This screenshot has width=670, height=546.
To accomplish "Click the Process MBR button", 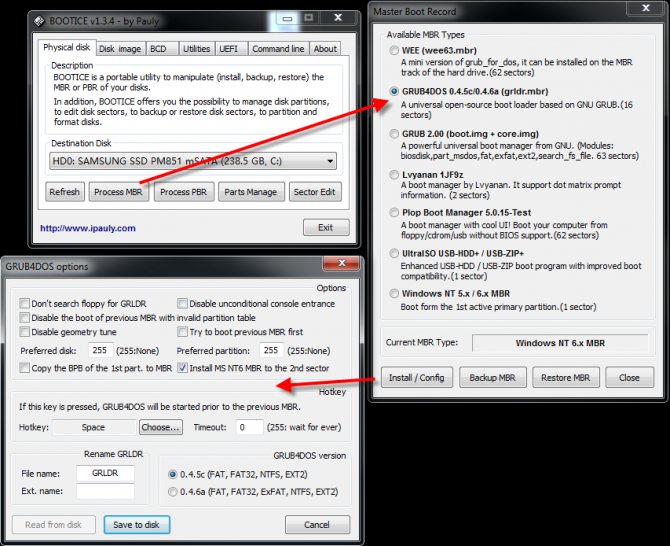I will pyautogui.click(x=118, y=192).
